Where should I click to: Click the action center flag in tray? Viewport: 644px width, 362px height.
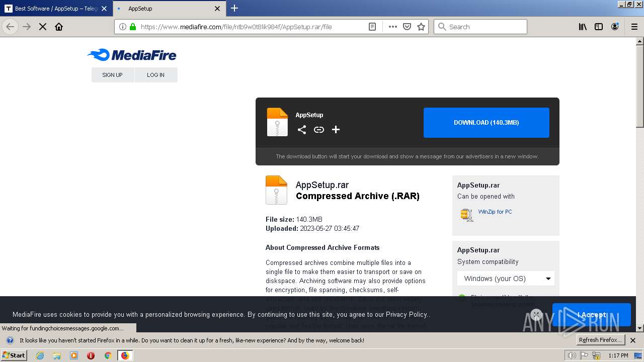585,355
